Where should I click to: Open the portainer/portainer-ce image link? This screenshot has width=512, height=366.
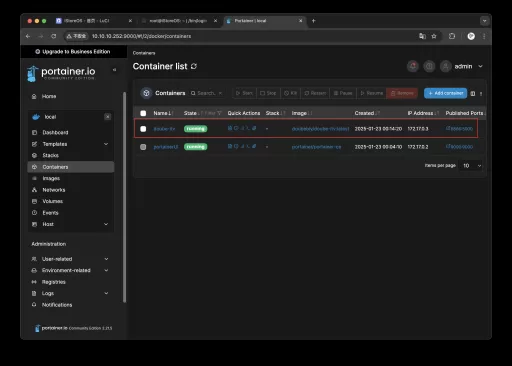316,147
